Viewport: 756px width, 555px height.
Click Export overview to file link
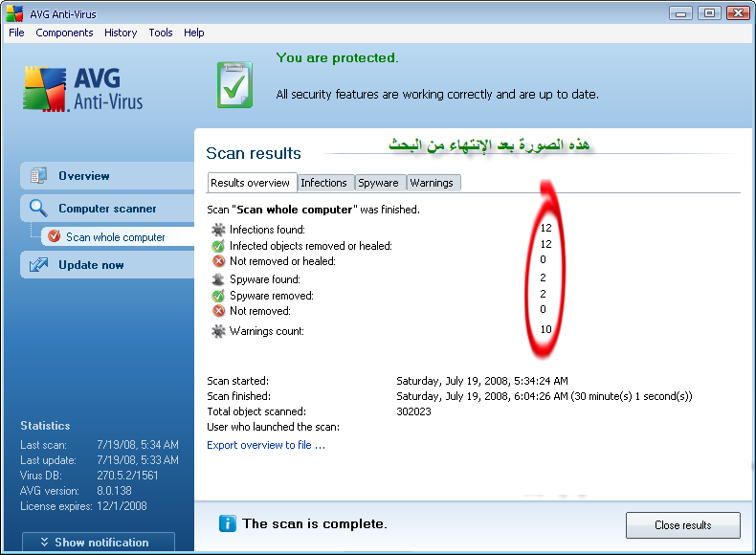pos(266,445)
